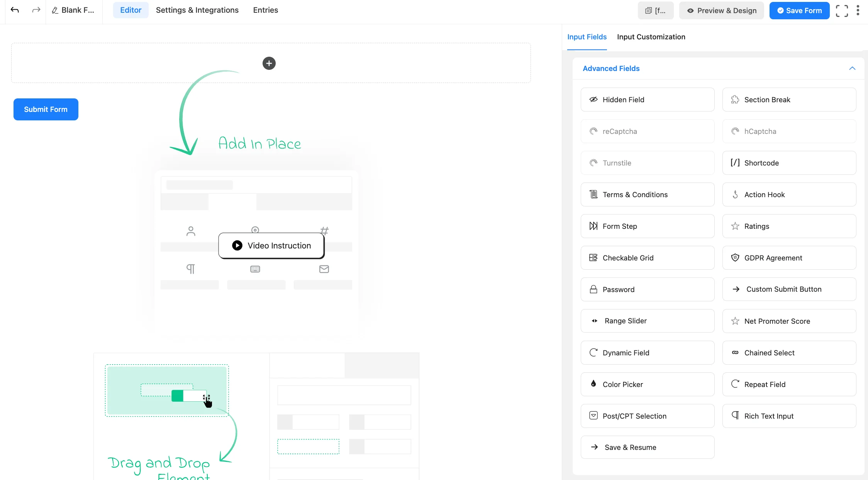Add a GDPR Agreement field
Screen dimensions: 868x480
point(789,258)
